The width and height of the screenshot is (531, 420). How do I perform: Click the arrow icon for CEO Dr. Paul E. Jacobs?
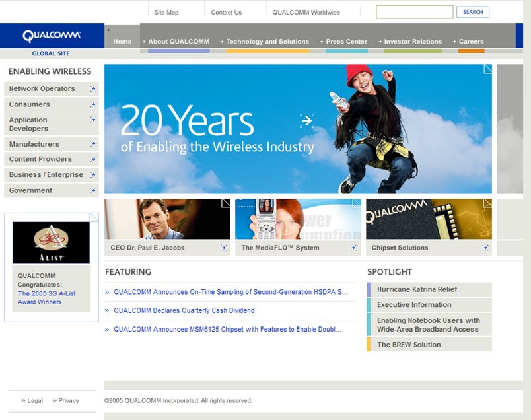click(223, 249)
